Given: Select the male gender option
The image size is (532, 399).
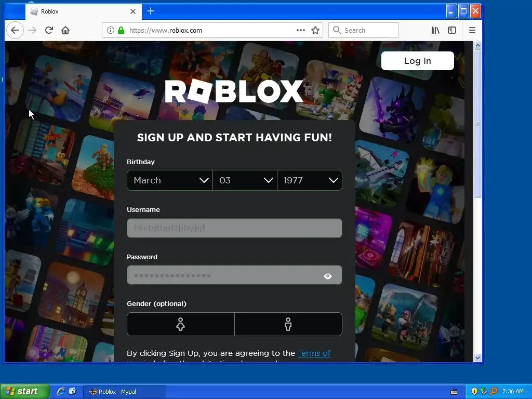Looking at the screenshot, I should click(x=288, y=324).
